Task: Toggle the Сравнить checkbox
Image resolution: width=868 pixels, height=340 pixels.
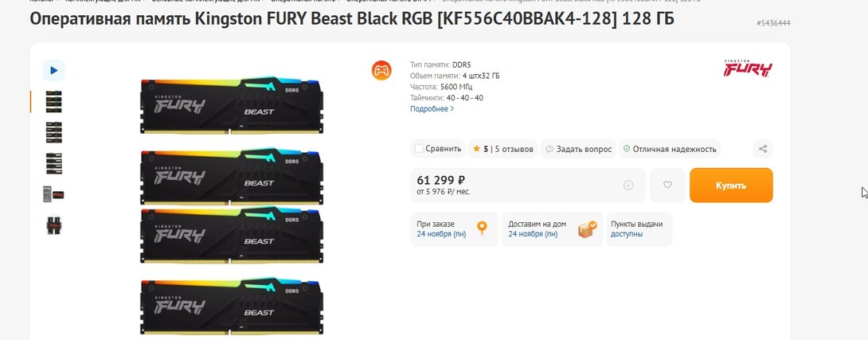Action: point(419,149)
